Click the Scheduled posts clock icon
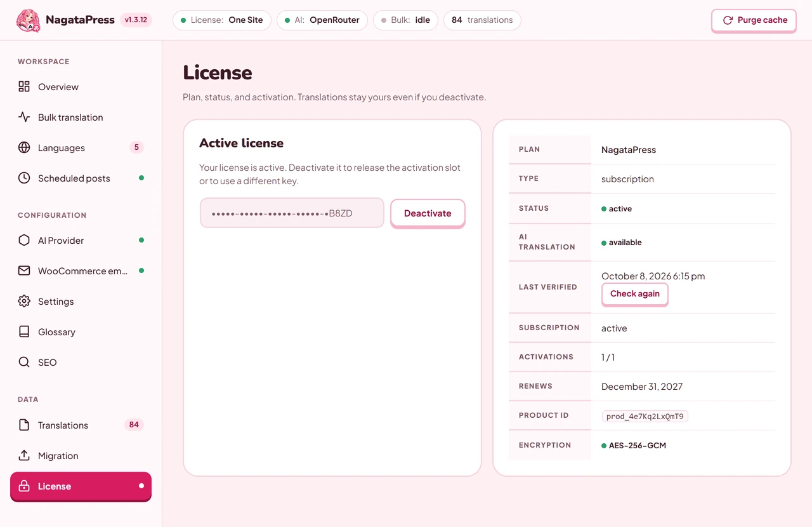The image size is (812, 527). [x=24, y=178]
